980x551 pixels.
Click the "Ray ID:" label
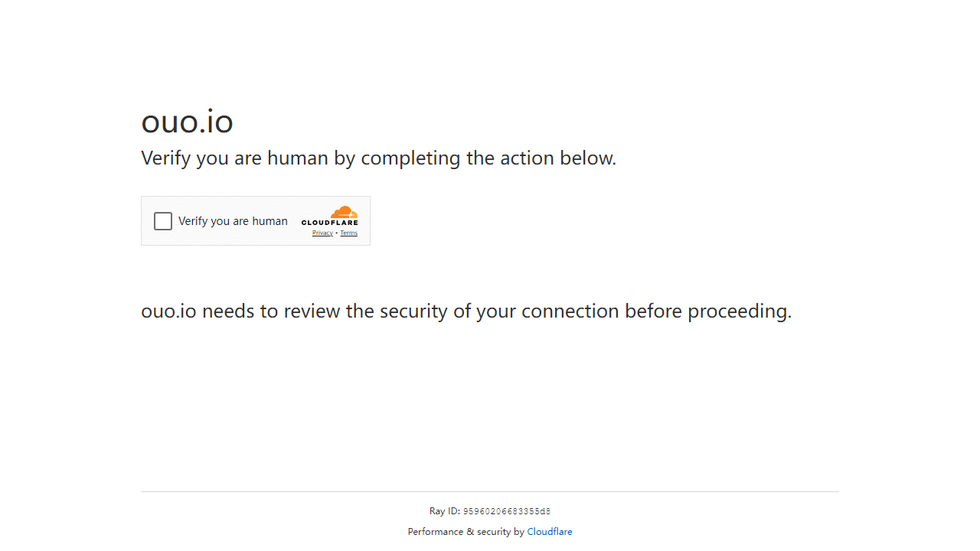pyautogui.click(x=445, y=511)
